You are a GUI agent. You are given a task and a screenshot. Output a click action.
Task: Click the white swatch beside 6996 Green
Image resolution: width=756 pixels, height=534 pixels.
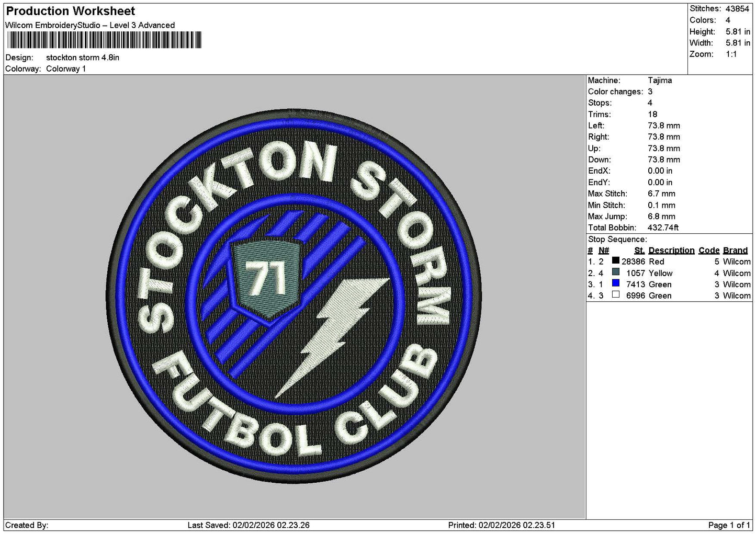tap(616, 295)
